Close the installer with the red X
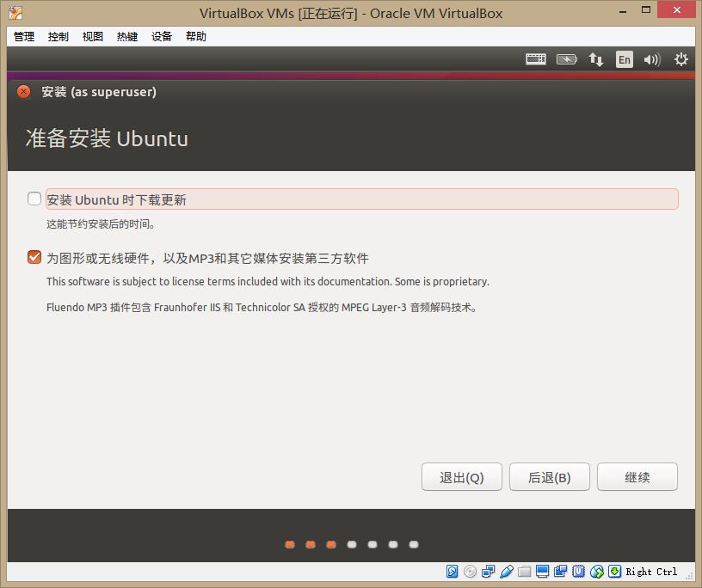This screenshot has height=588, width=702. click(x=24, y=92)
